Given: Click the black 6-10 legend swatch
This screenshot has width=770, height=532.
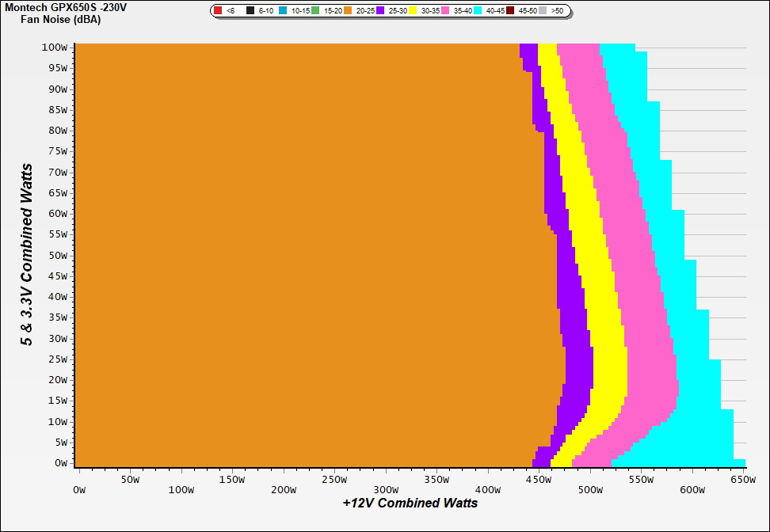Looking at the screenshot, I should [x=250, y=11].
